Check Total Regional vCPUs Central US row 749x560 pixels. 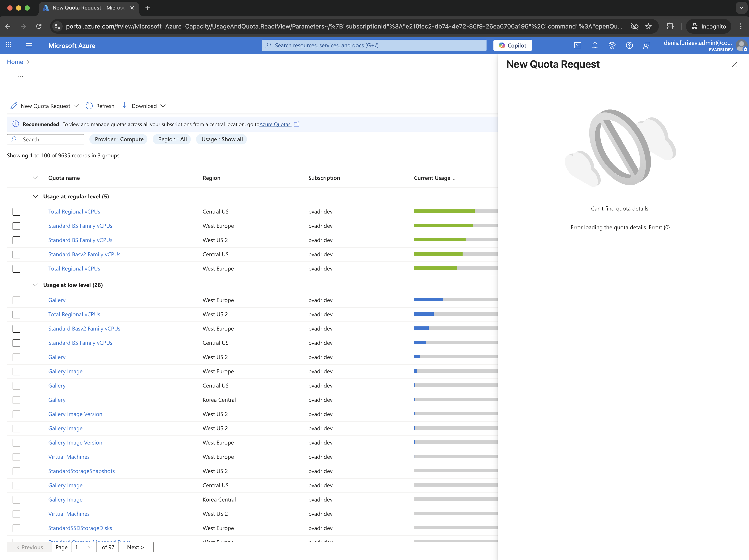16,212
